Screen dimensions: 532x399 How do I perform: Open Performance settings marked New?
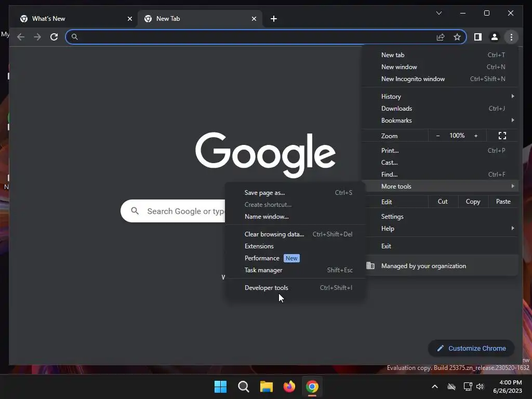click(x=295, y=258)
